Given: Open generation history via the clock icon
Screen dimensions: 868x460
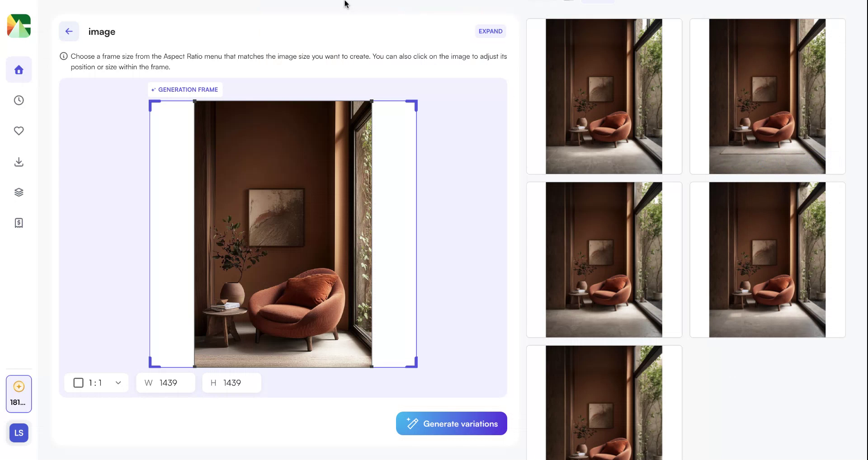Looking at the screenshot, I should tap(19, 100).
